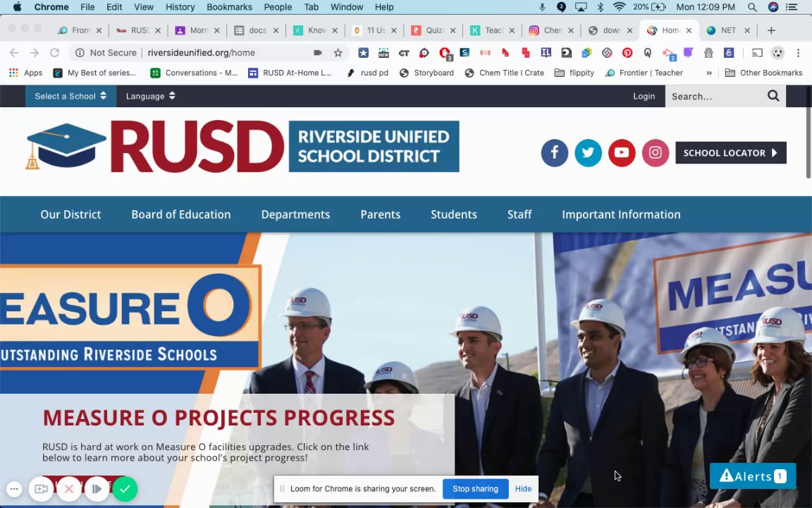Open the flippity bookmarks folder

tap(574, 73)
